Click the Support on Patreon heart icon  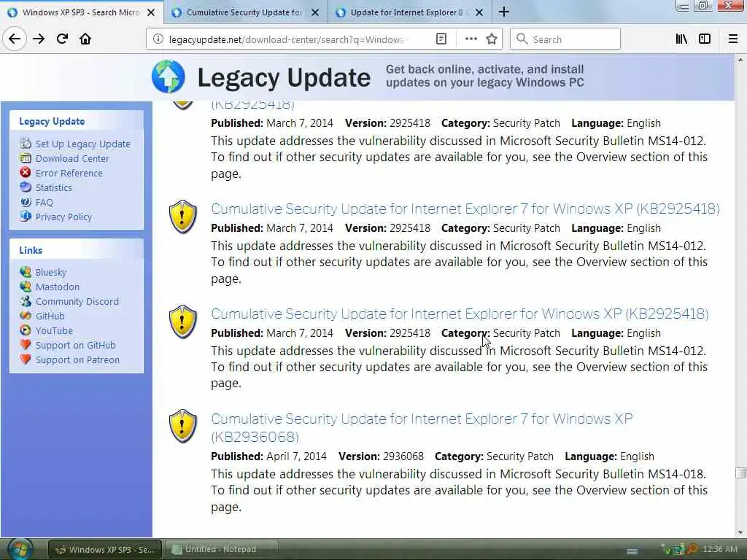point(26,359)
